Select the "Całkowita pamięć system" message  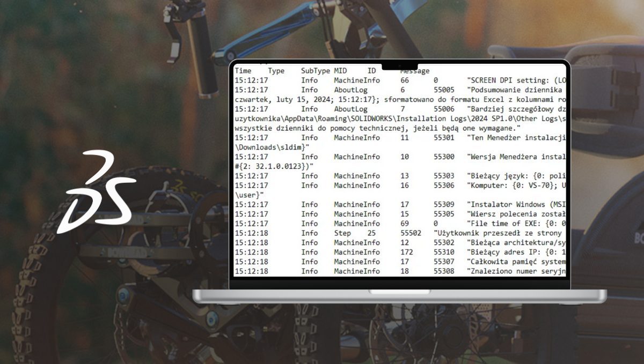(516, 262)
